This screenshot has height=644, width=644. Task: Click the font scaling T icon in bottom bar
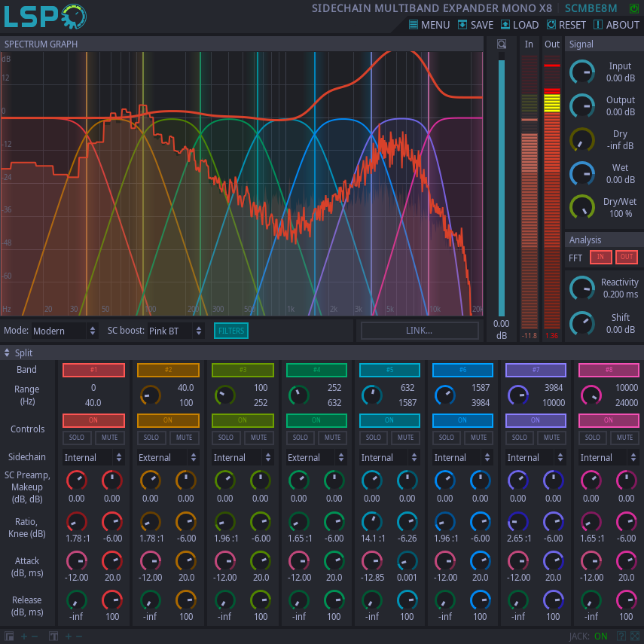tap(53, 636)
